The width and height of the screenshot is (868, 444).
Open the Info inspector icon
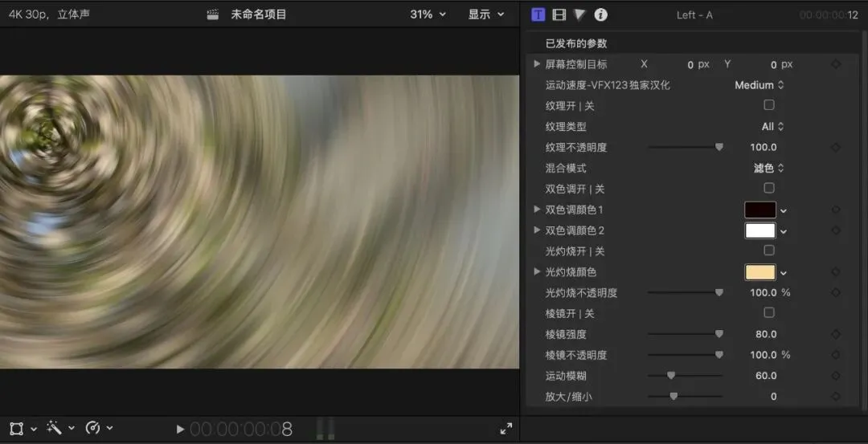(600, 15)
